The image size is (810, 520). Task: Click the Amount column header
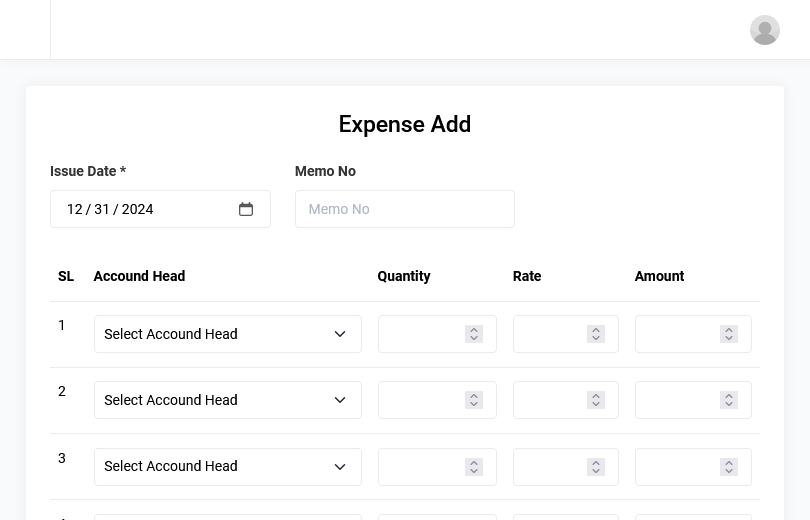pyautogui.click(x=659, y=276)
